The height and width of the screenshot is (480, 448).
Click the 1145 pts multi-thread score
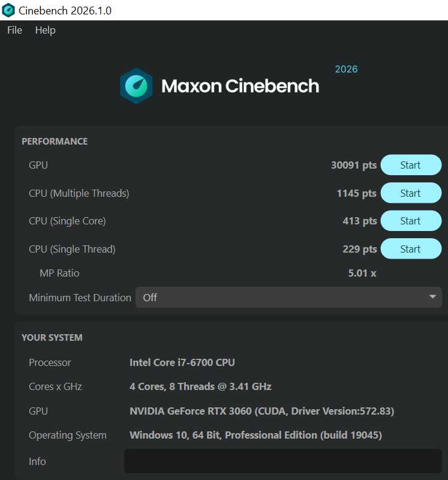click(x=356, y=193)
